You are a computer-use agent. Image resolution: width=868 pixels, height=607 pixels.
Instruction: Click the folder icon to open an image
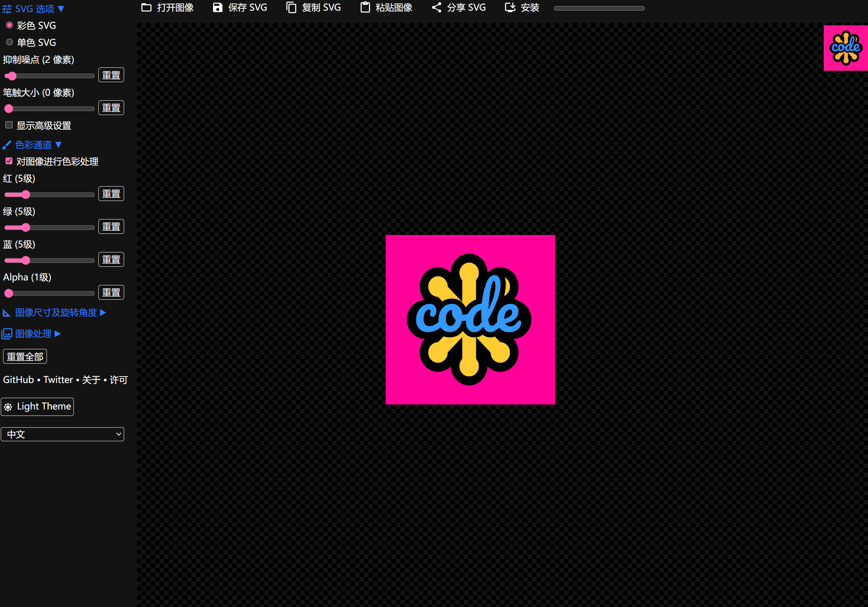point(146,8)
